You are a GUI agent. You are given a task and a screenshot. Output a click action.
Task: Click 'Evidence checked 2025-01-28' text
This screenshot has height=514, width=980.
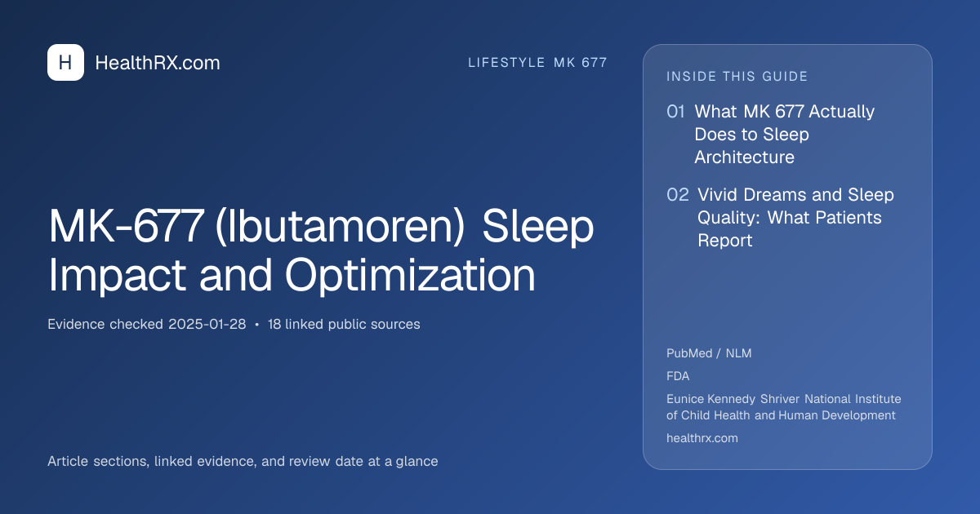point(147,324)
